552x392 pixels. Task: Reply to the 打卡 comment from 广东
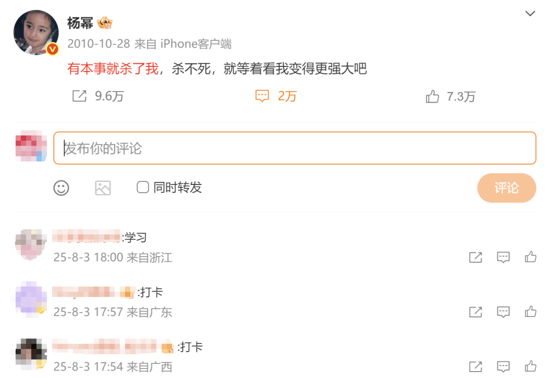[503, 312]
